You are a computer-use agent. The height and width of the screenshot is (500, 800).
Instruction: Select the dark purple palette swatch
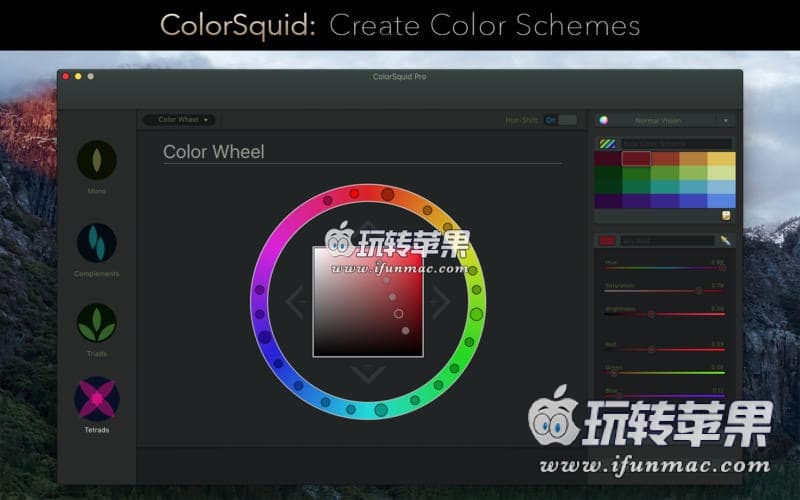[x=608, y=201]
